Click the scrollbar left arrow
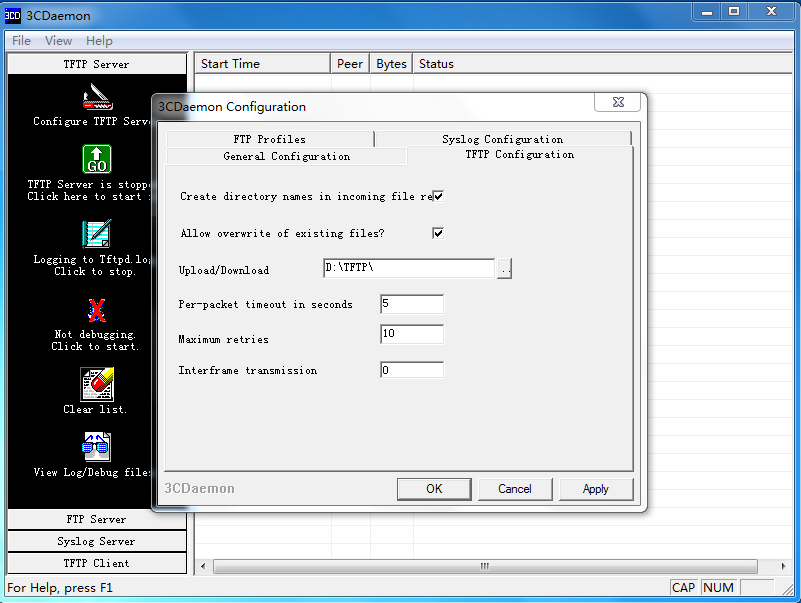 (x=203, y=566)
